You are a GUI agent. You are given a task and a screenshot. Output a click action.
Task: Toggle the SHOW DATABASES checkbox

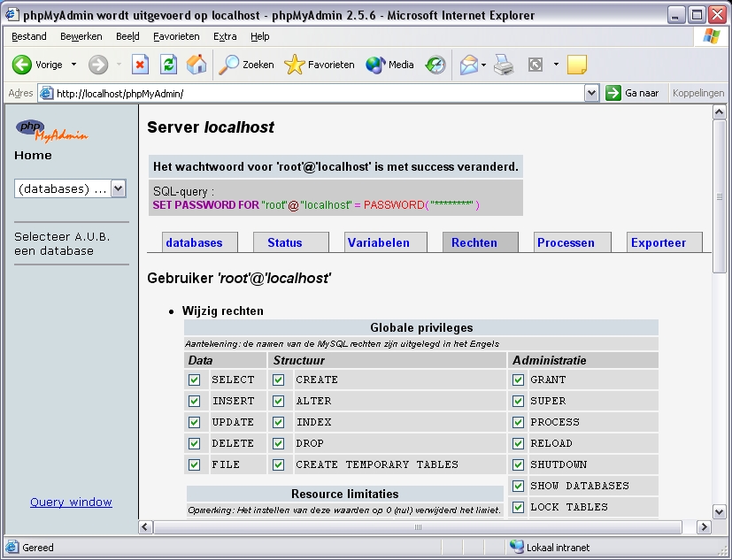(518, 486)
